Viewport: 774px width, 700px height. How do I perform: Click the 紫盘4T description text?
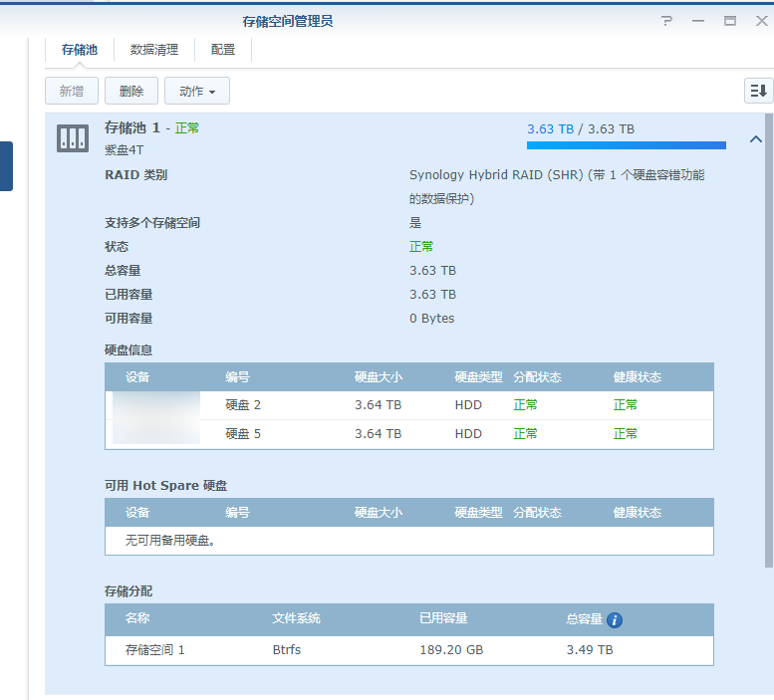click(x=124, y=150)
